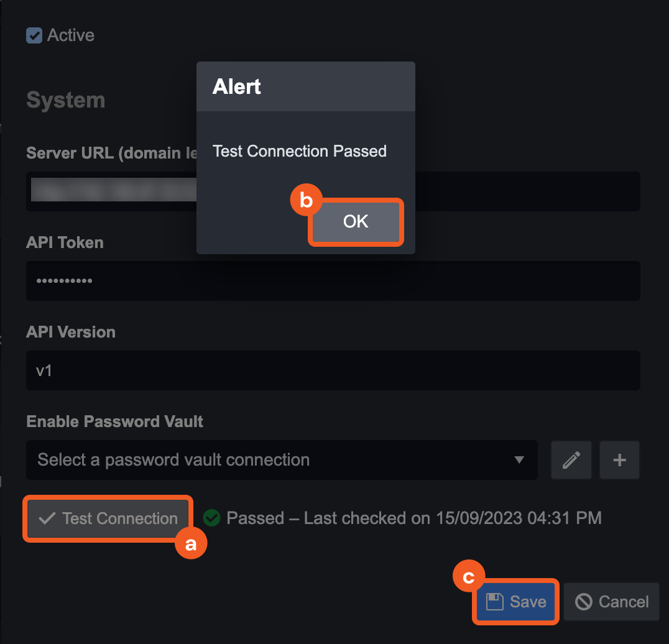Click the Save button label
The height and width of the screenshot is (644, 669).
click(x=528, y=602)
